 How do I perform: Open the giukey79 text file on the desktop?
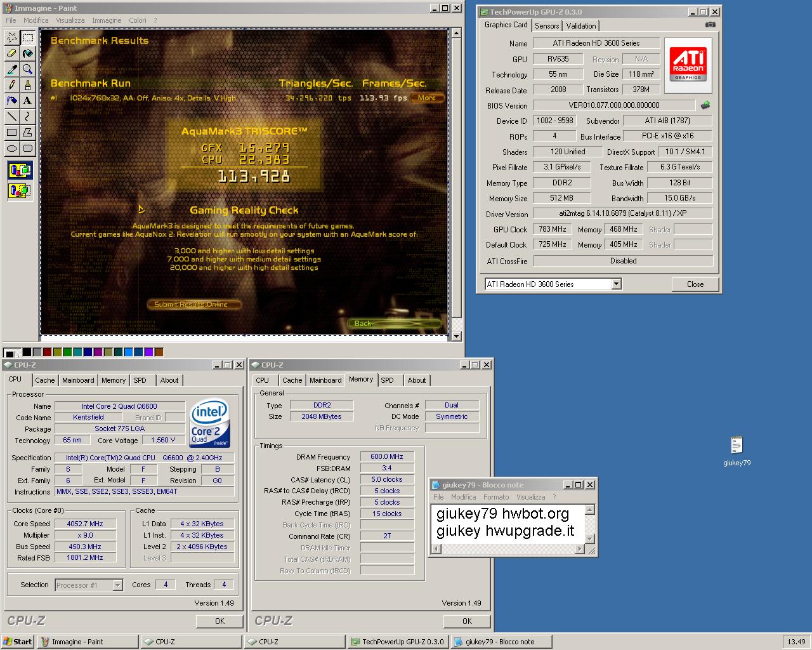(737, 451)
